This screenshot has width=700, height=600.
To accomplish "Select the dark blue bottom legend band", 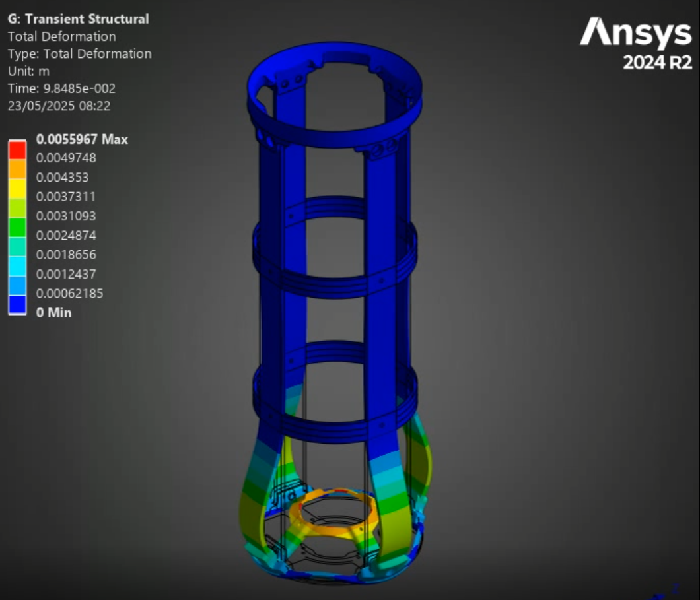I will click(17, 304).
